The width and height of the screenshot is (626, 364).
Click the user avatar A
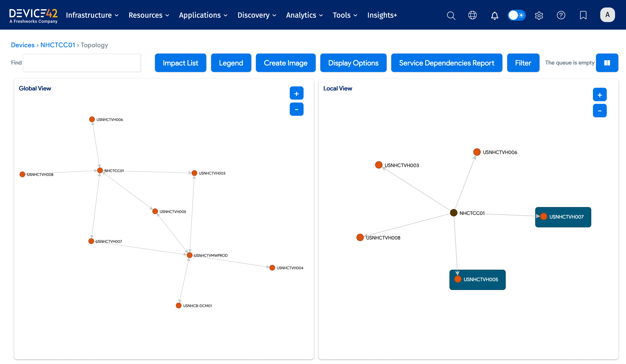pyautogui.click(x=607, y=15)
